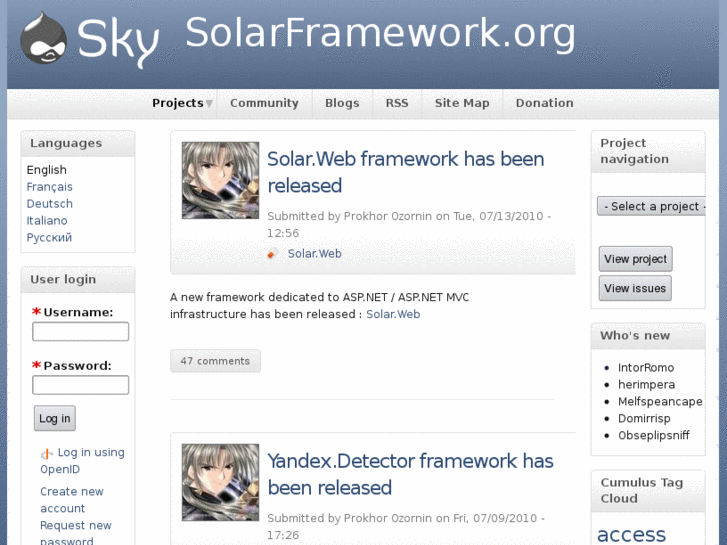The width and height of the screenshot is (727, 545).
Task: Switch language to Русский
Action: [49, 237]
